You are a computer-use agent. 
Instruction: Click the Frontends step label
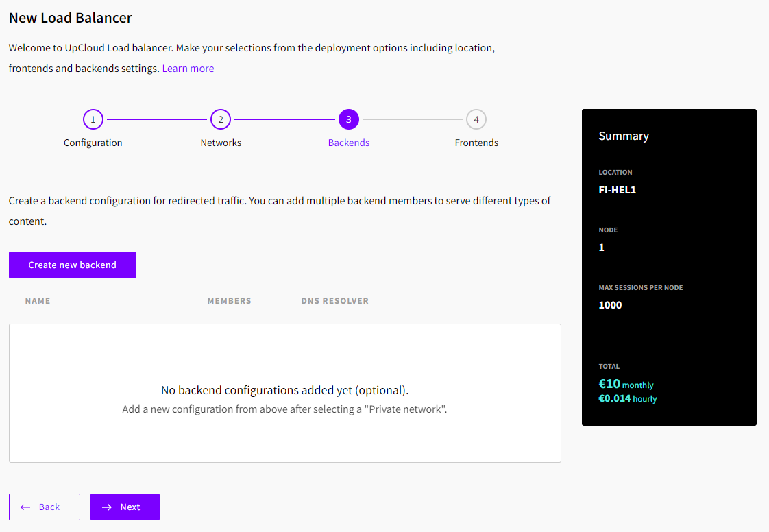(476, 143)
